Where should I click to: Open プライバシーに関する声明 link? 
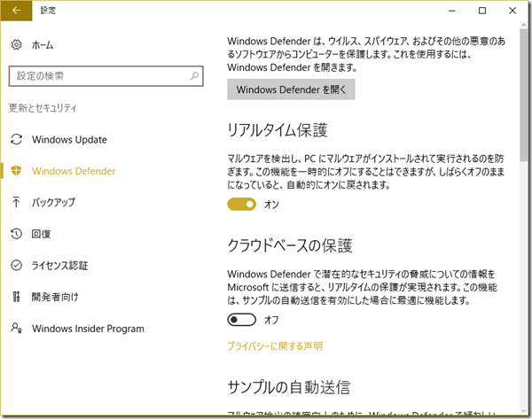tap(275, 346)
